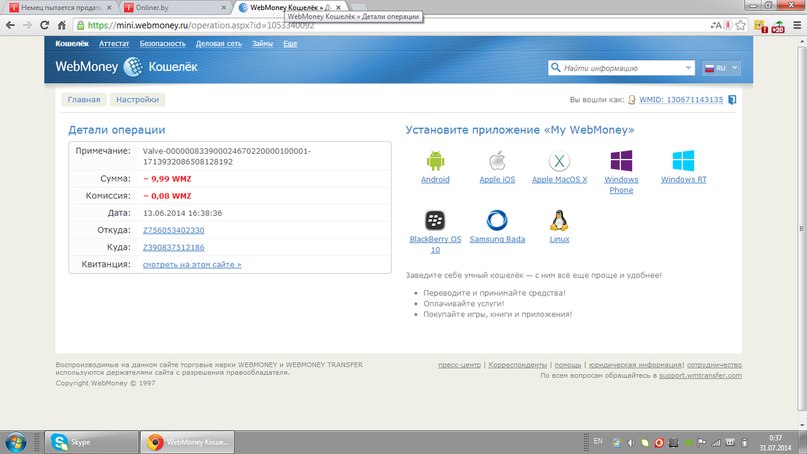Viewport: 807px width, 454px height.
Task: Click the WebMoney globe logo
Action: [x=133, y=67]
